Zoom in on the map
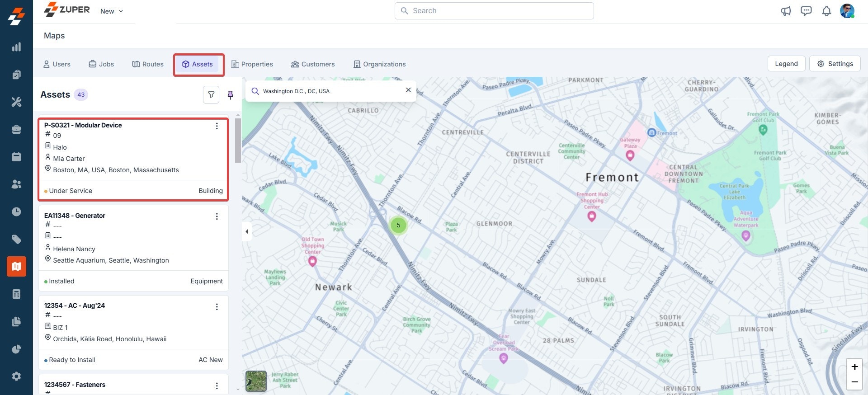Image resolution: width=868 pixels, height=395 pixels. [x=854, y=367]
